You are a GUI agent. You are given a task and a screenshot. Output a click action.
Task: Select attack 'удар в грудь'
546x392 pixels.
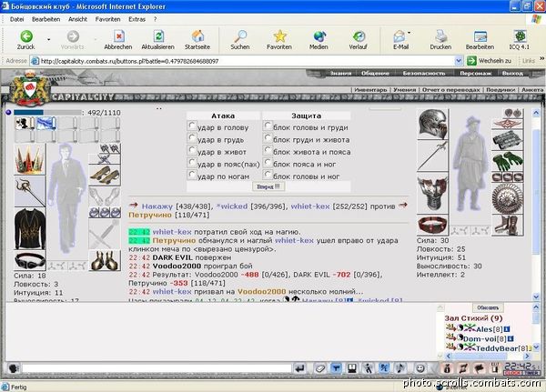192,138
